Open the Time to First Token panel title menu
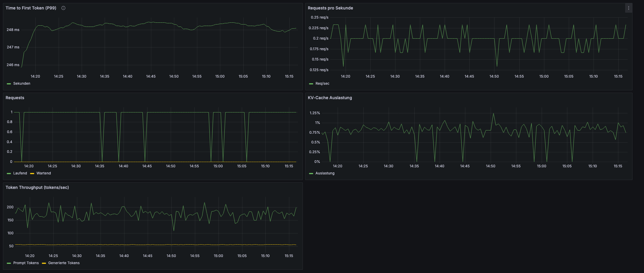 [30, 8]
